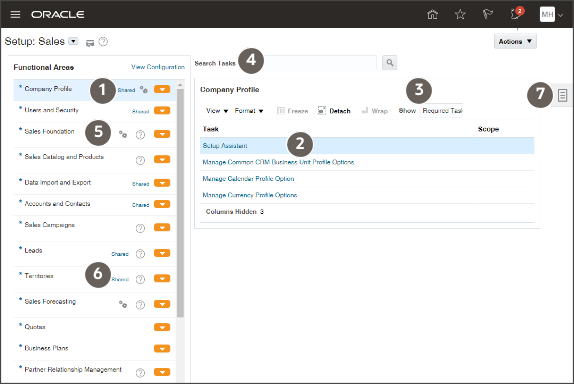Select Accounts and Contacts functional area

pyautogui.click(x=57, y=204)
